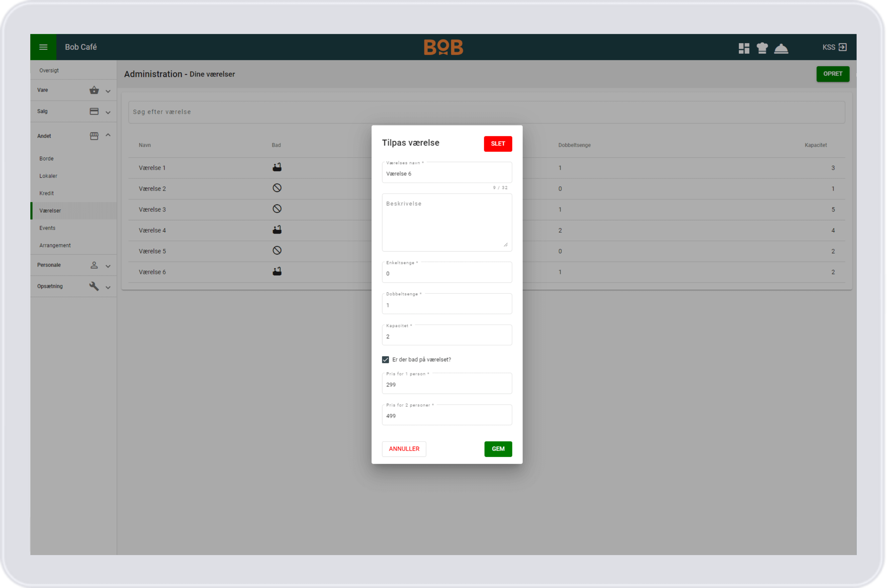Log out via the KSS exit icon
The height and width of the screenshot is (588, 887).
tap(842, 47)
